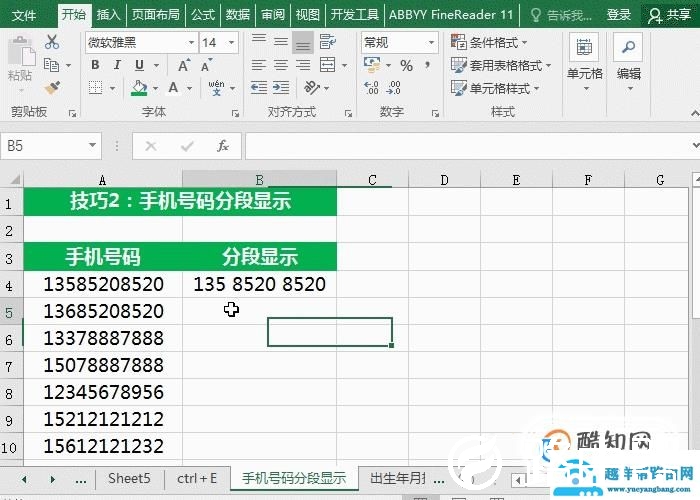Select cell with 13378887888

(103, 338)
